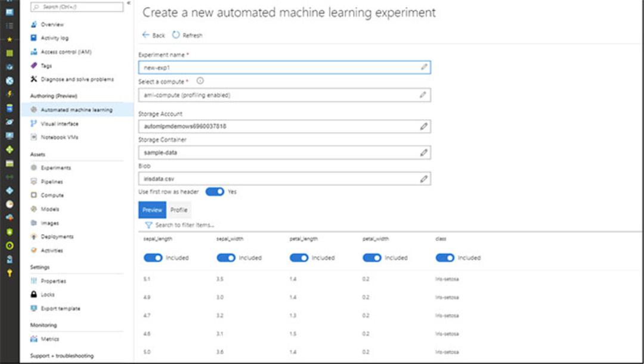Open the Storage Account field
This screenshot has height=364, width=644.
(284, 126)
